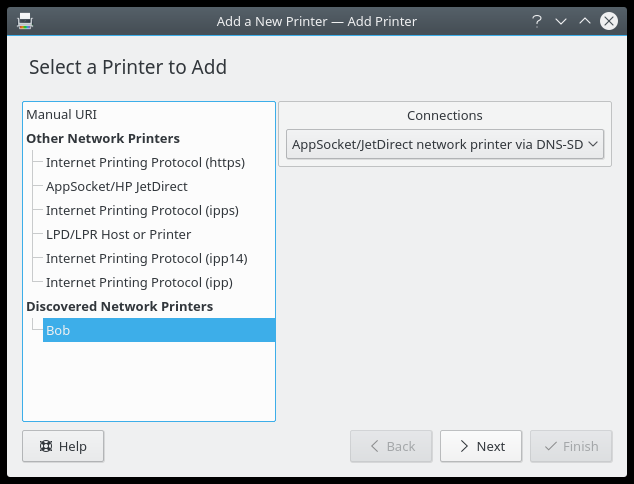The image size is (634, 484).
Task: Minimize the Add Printer window
Action: click(x=560, y=20)
